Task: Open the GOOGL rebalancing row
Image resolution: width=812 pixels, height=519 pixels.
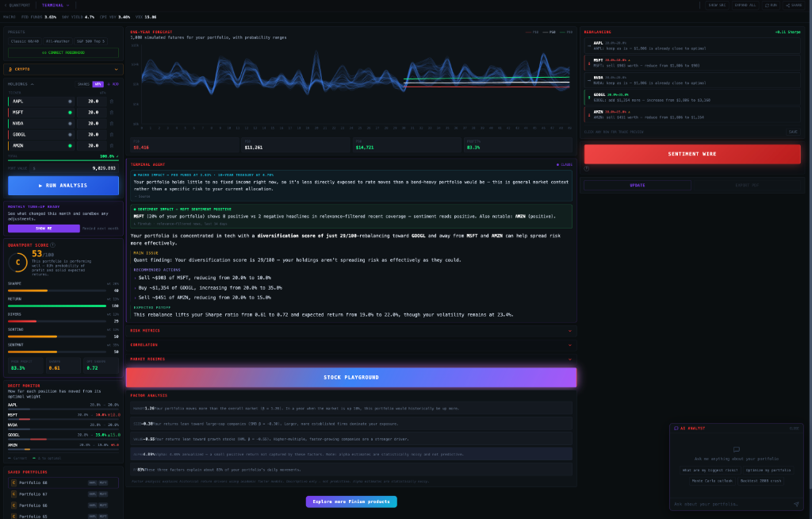Action: (692, 98)
